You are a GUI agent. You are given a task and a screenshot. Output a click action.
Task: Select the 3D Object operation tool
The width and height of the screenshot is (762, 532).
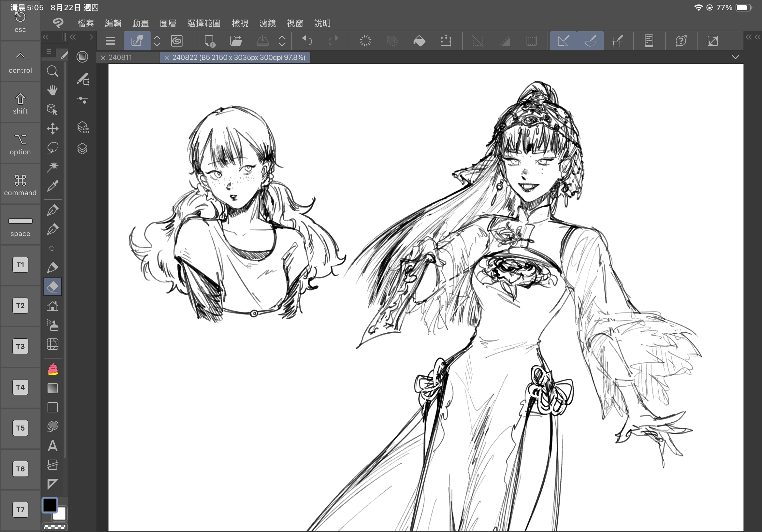click(52, 109)
